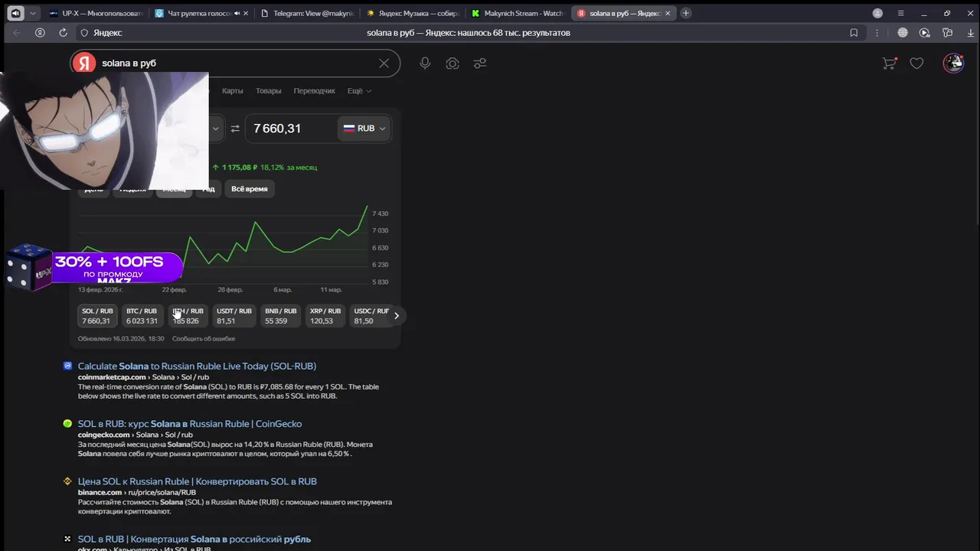Select the BTC / RUB pair chip
The image size is (980, 551).
142,315
